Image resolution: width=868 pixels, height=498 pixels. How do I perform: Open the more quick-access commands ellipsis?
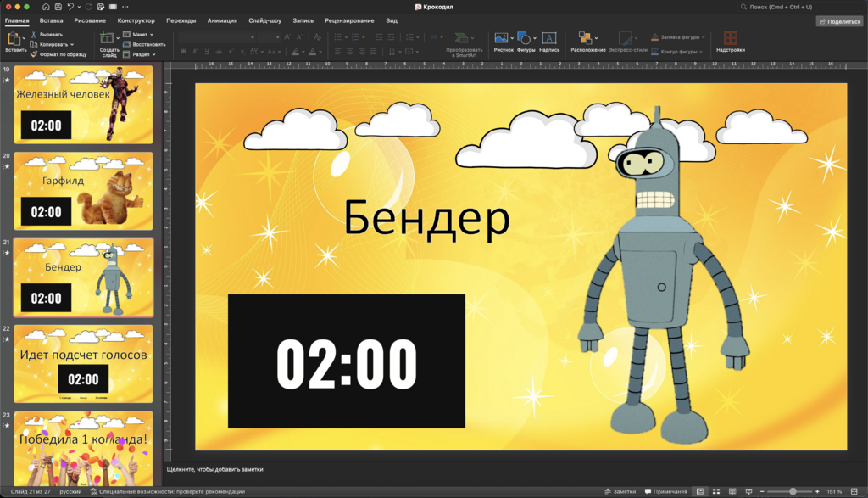[125, 7]
